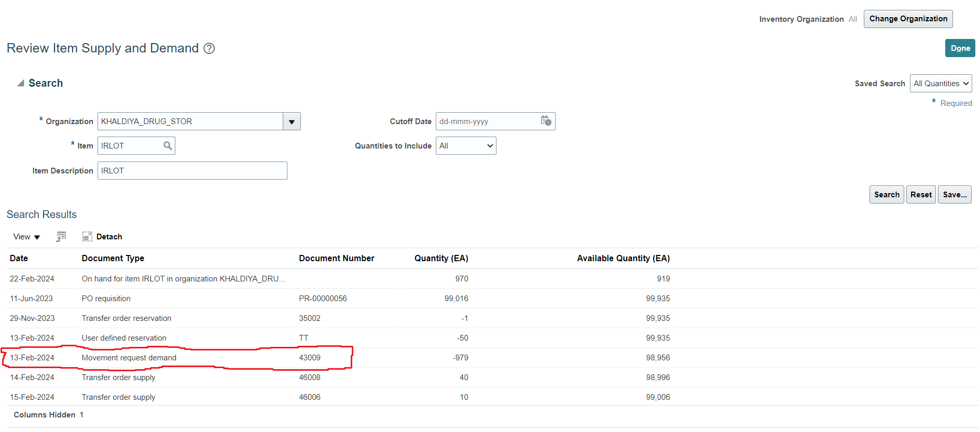Open the Saved Search dropdown
Screen dimensions: 980x432
coord(941,84)
